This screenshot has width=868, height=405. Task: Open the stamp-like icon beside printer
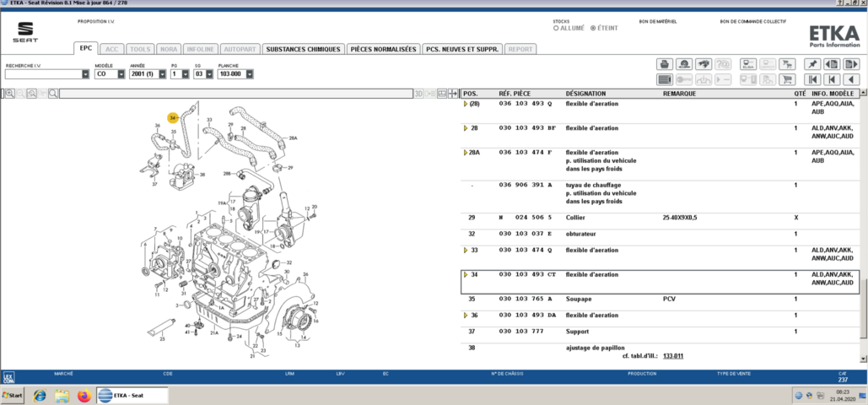point(683,64)
